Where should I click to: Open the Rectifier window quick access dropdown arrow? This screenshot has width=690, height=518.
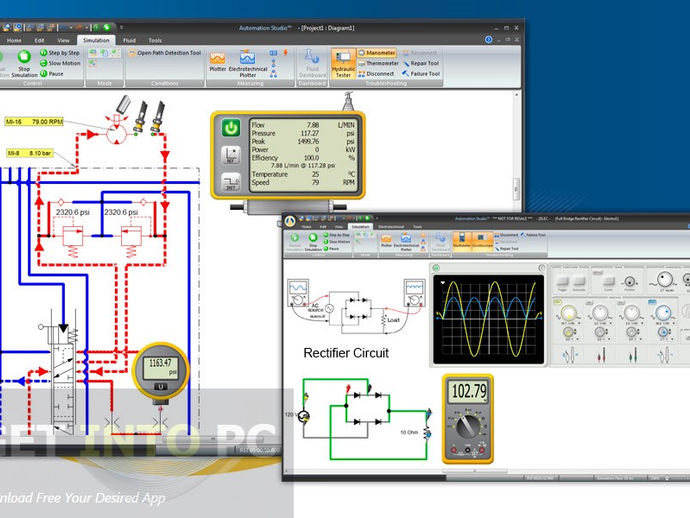pyautogui.click(x=377, y=218)
